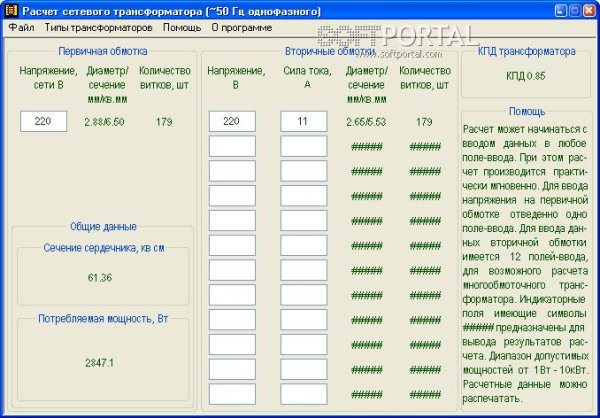Image resolution: width=600 pixels, height=418 pixels.
Task: Click the КПД трансформатора group label
Action: click(527, 51)
